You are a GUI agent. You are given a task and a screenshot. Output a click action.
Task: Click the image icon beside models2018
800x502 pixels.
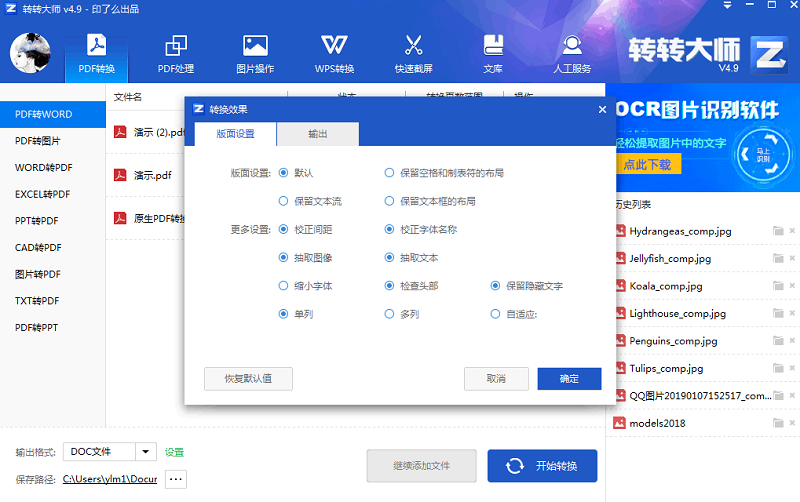[x=619, y=423]
